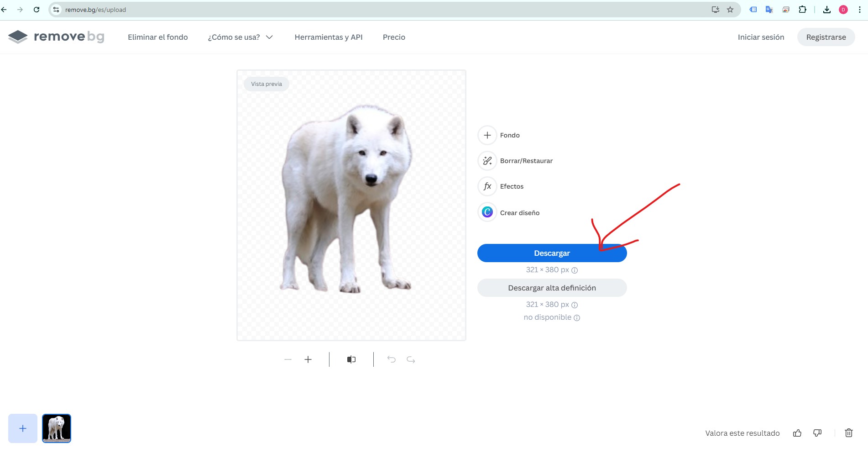This screenshot has width=868, height=454.
Task: Expand the ¿Cómo se usa? dropdown
Action: click(x=240, y=37)
